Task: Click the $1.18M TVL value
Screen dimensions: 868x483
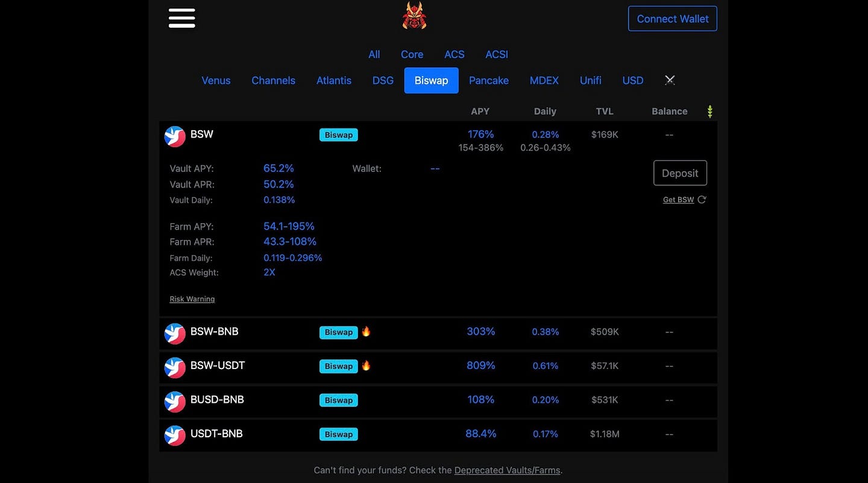Action: (605, 434)
